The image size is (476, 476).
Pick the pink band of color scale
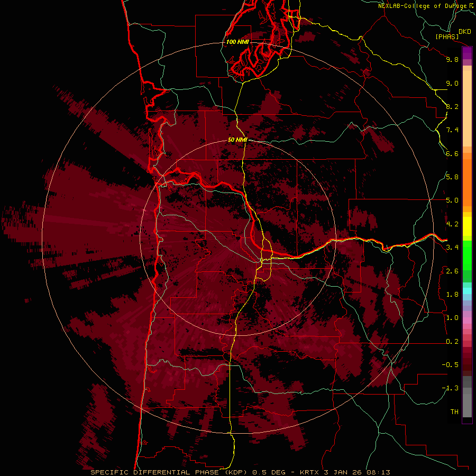[467, 321]
